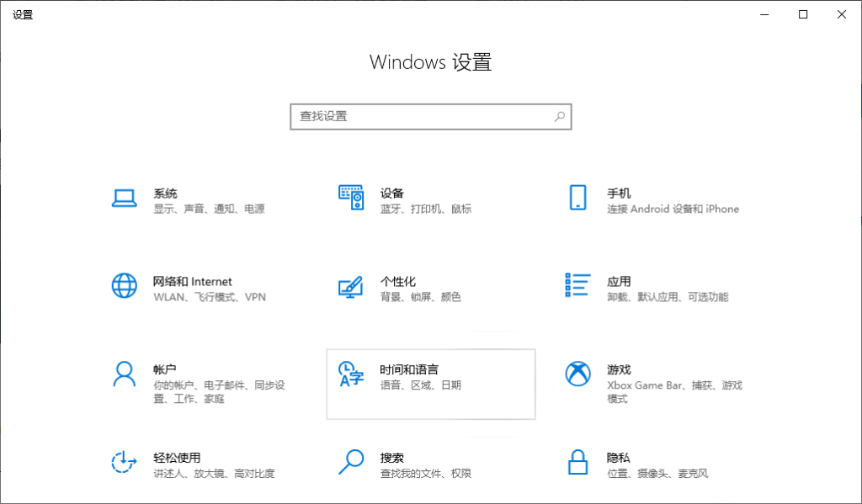This screenshot has height=504, width=862.
Task: Open the 隐私 padlock icon
Action: tap(577, 462)
